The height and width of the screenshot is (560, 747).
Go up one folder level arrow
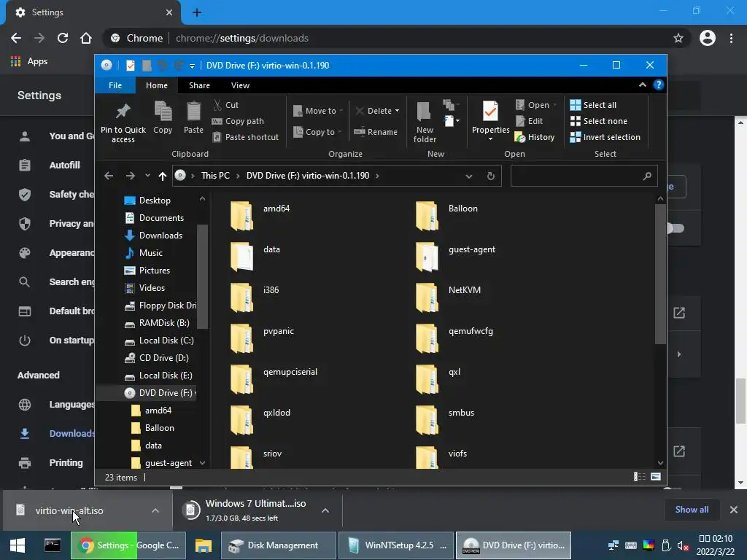pos(163,176)
